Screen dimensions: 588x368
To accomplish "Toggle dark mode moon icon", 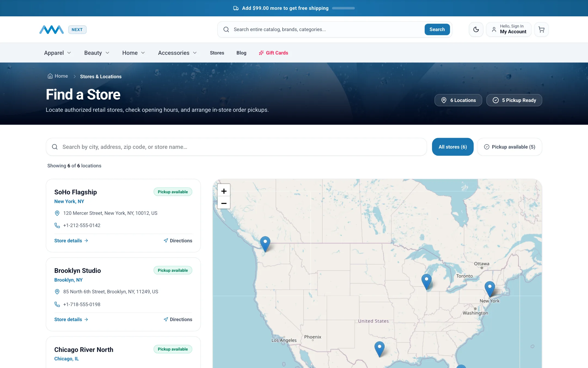I will 476,29.
